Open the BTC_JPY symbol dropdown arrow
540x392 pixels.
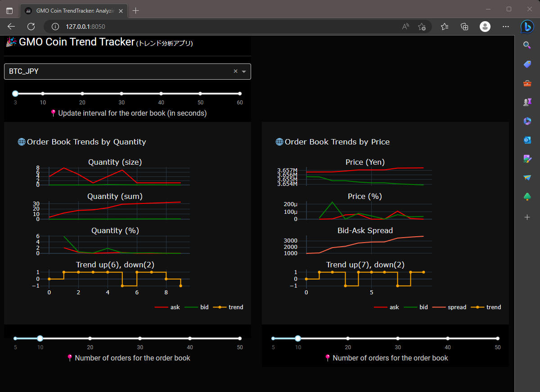[244, 72]
